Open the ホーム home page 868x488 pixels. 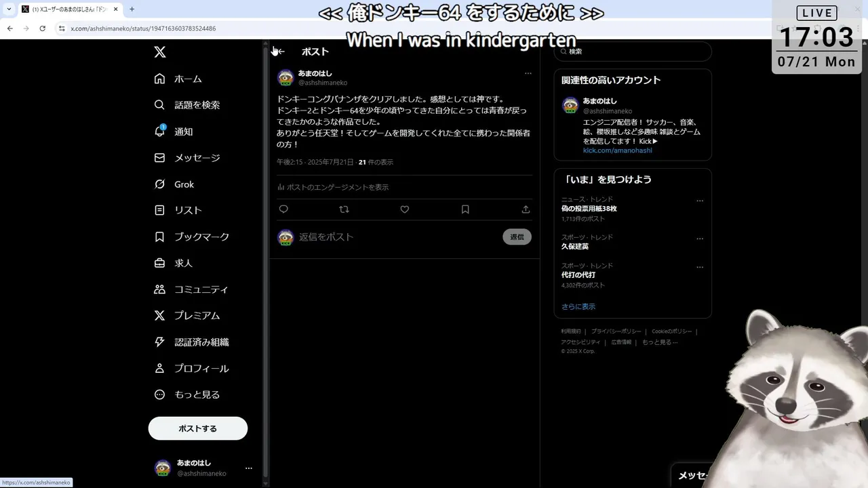click(178, 79)
